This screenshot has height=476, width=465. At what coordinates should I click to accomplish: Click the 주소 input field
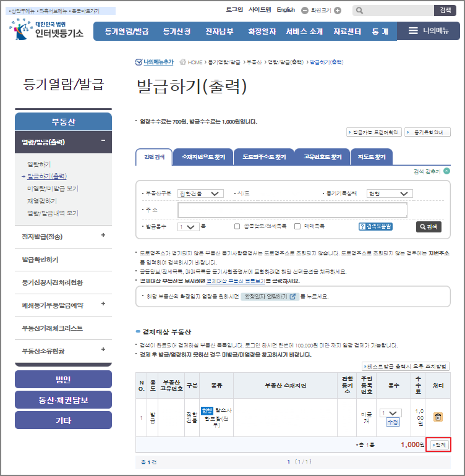(292, 210)
